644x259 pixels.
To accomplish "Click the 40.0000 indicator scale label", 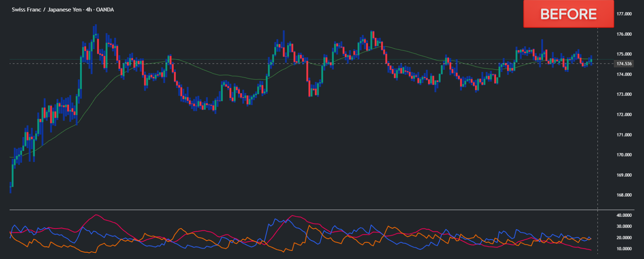I will pos(624,215).
